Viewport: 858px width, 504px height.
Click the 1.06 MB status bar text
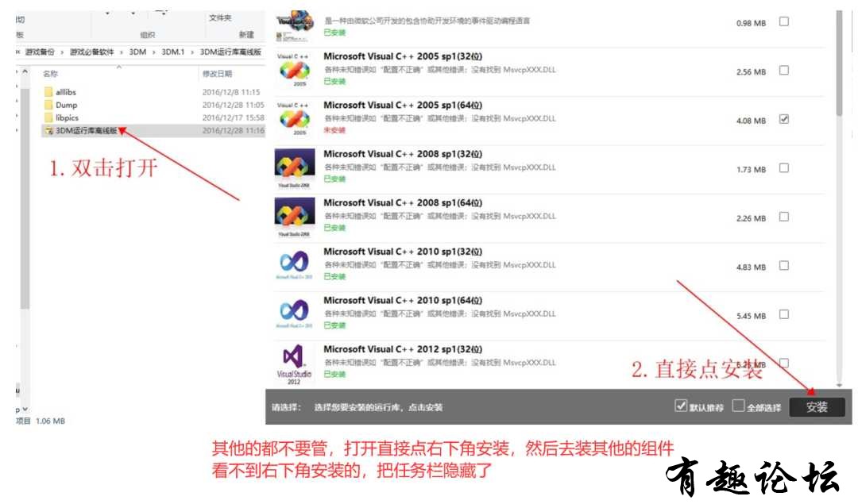pos(50,421)
